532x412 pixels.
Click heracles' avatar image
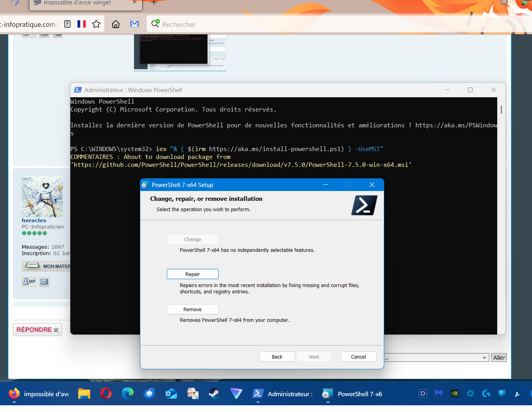click(42, 197)
